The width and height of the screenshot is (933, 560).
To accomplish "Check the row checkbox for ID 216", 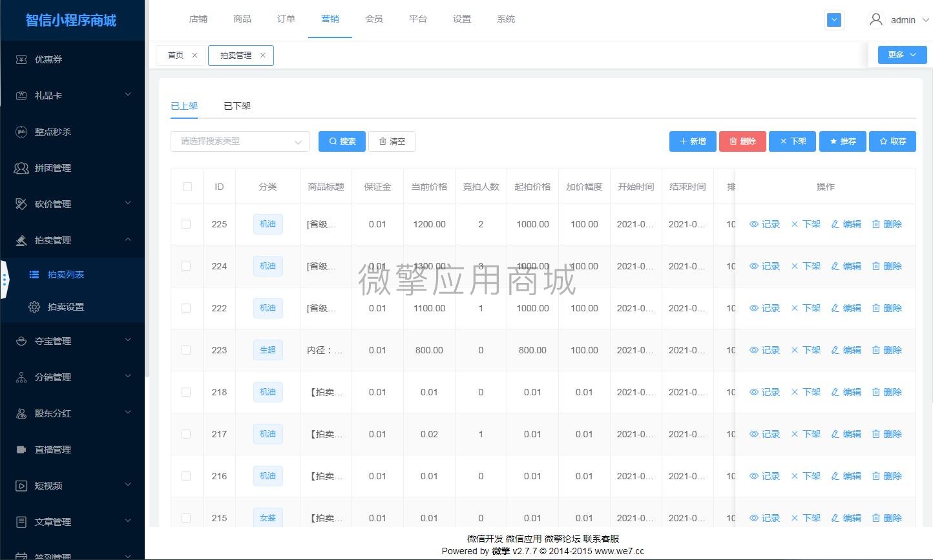I will 186,476.
